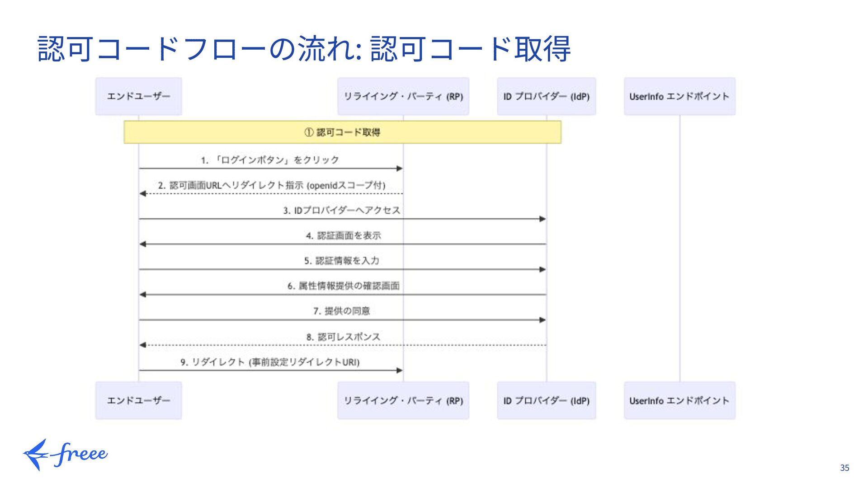The image size is (868, 488).
Task: Click the bottom ID プロバイダー (IdP) box
Action: tap(546, 400)
